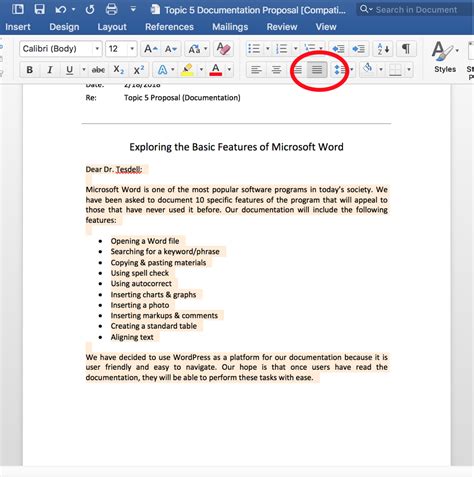Decrease the paragraph indent
This screenshot has height=477, width=474.
(x=338, y=49)
